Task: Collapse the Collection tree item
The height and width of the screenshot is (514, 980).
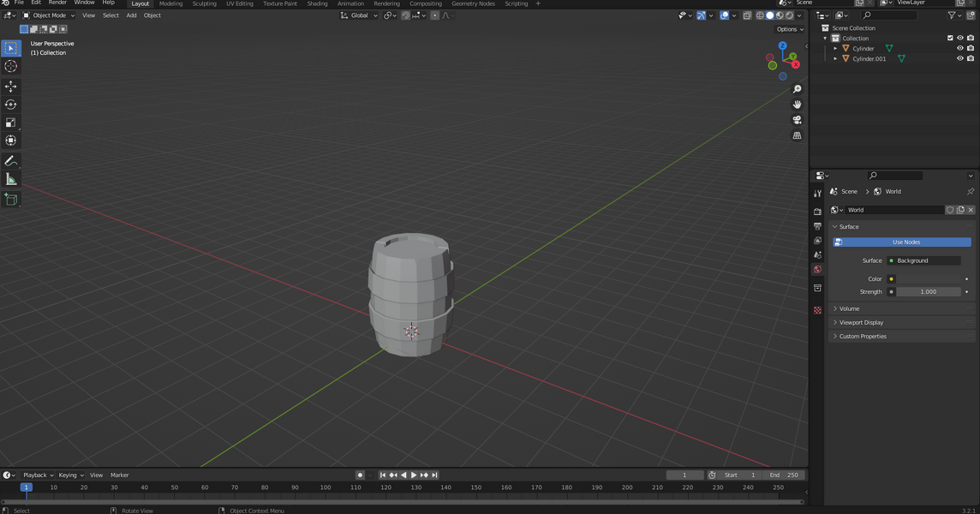Action: pos(826,39)
